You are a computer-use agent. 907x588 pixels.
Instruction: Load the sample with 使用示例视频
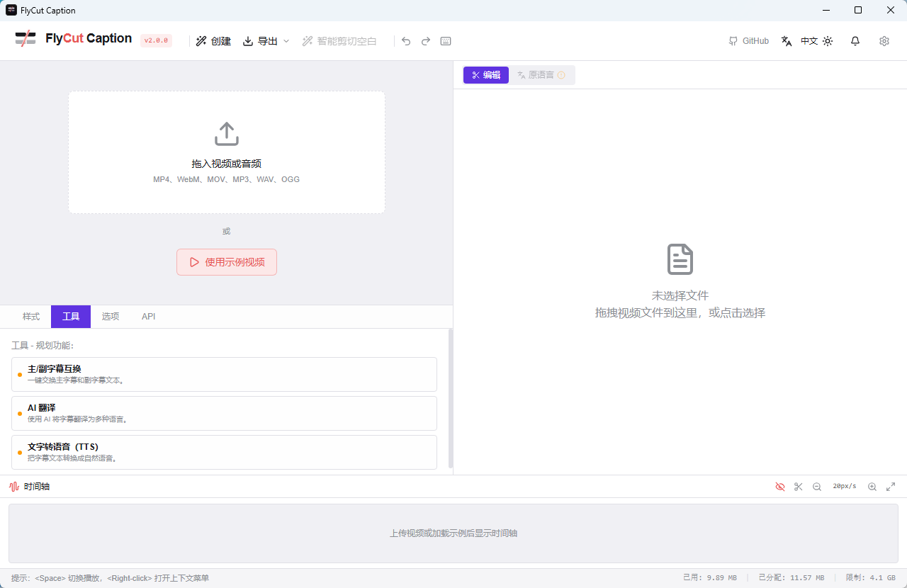pyautogui.click(x=227, y=262)
